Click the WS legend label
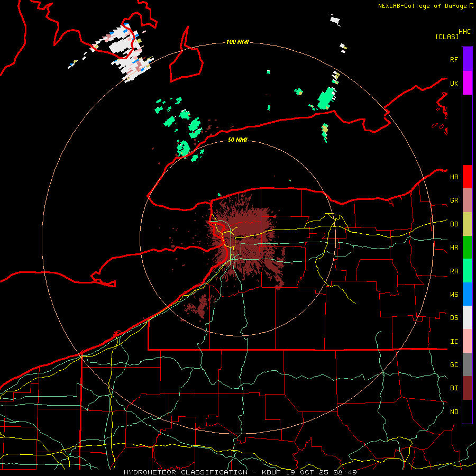The width and height of the screenshot is (476, 476). click(454, 294)
